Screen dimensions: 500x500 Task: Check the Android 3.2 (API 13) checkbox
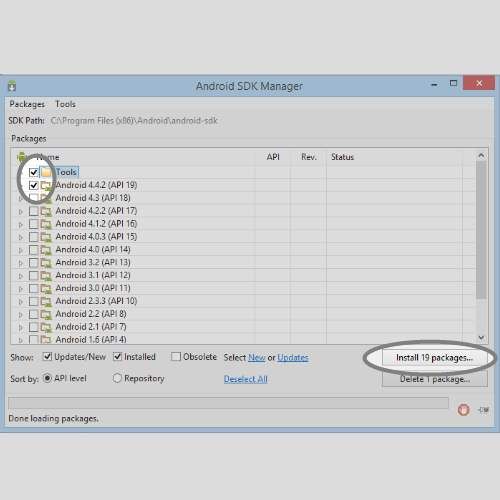(34, 263)
